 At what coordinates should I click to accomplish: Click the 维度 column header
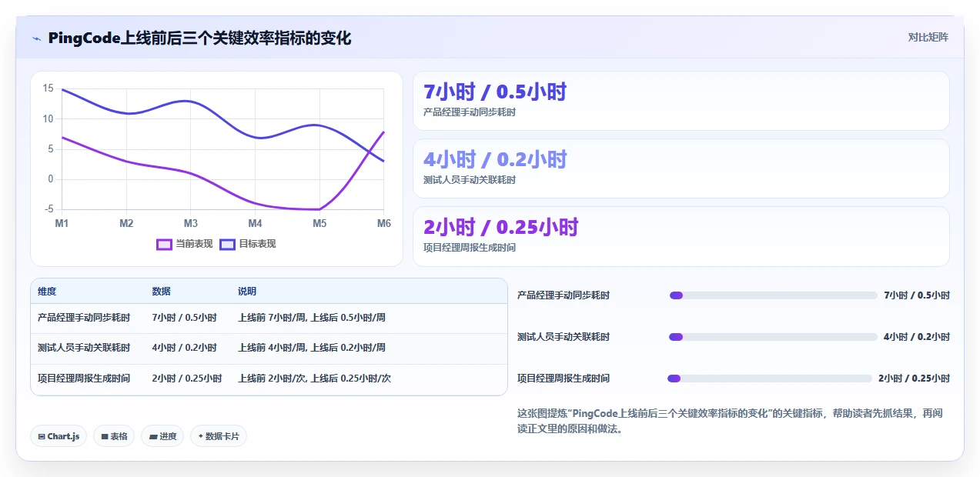click(47, 292)
